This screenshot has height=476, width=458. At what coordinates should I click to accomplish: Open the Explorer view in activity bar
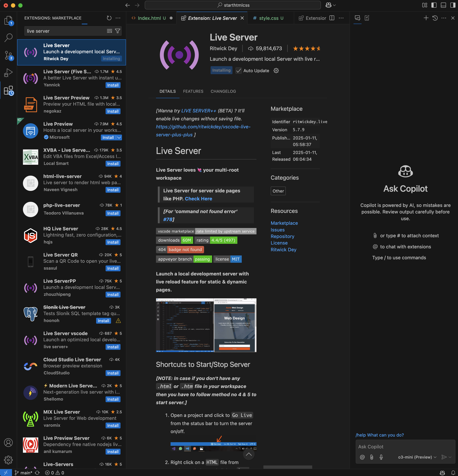8,20
